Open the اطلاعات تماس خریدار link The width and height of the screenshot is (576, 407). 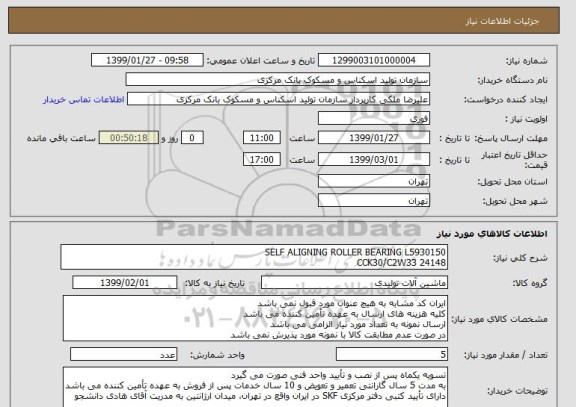[x=84, y=100]
